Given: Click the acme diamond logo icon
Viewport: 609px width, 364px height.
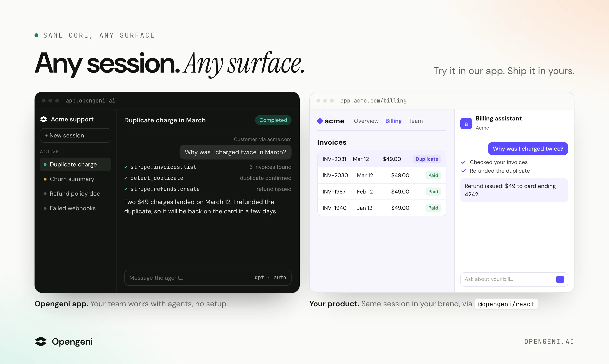Looking at the screenshot, I should click(x=320, y=121).
